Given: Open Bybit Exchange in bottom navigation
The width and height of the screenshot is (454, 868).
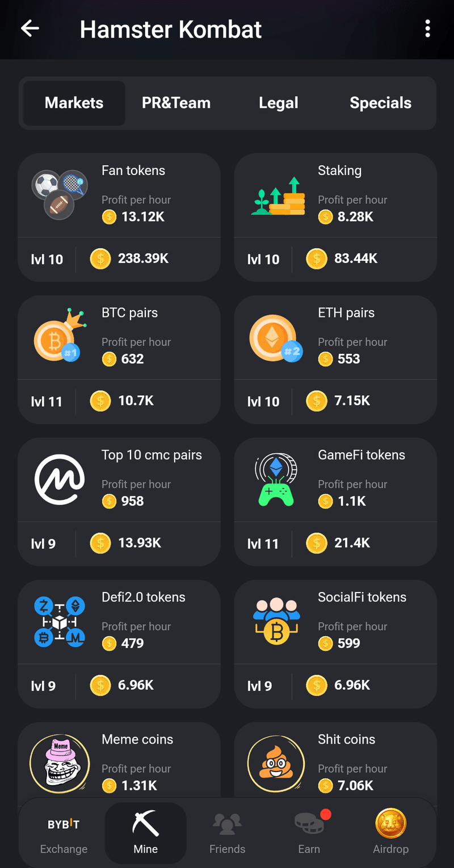Looking at the screenshot, I should point(64,834).
